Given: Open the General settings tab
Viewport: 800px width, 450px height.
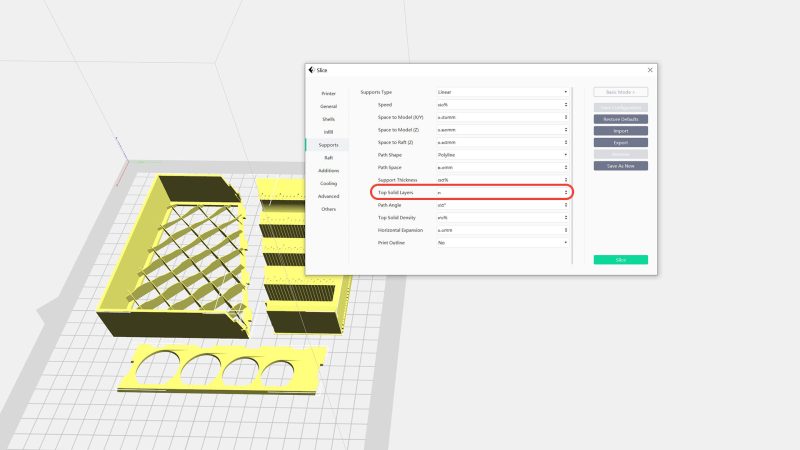Looking at the screenshot, I should point(328,107).
